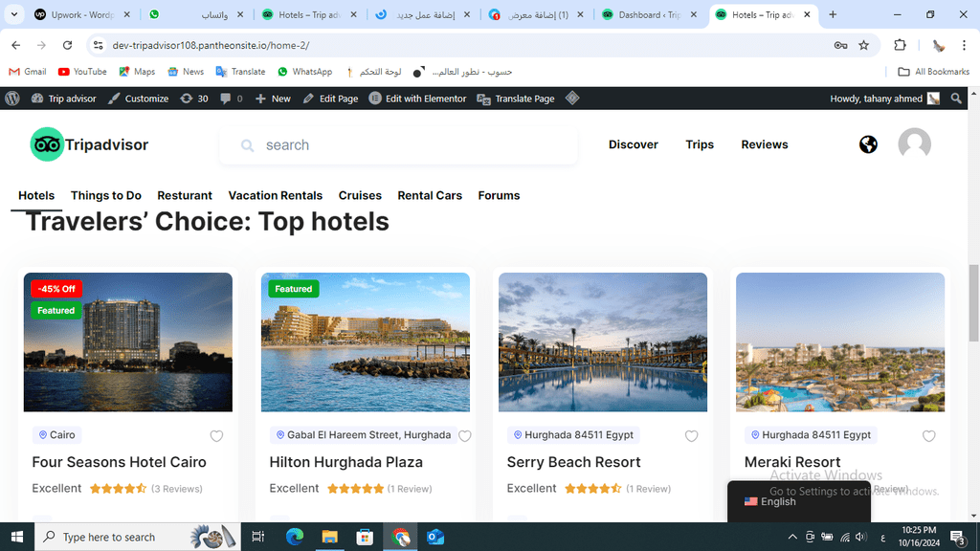Open the Meraki Resort photo
This screenshot has height=551, width=980.
[x=840, y=342]
